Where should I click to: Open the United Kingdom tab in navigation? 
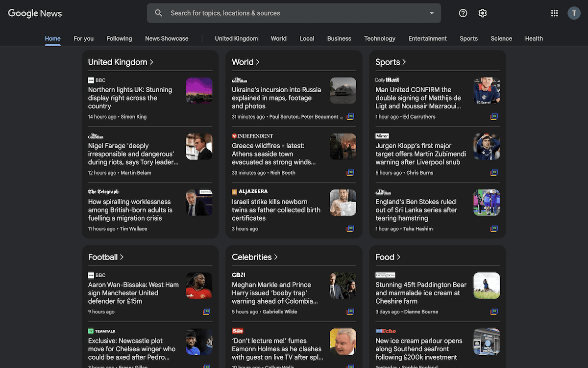click(236, 38)
